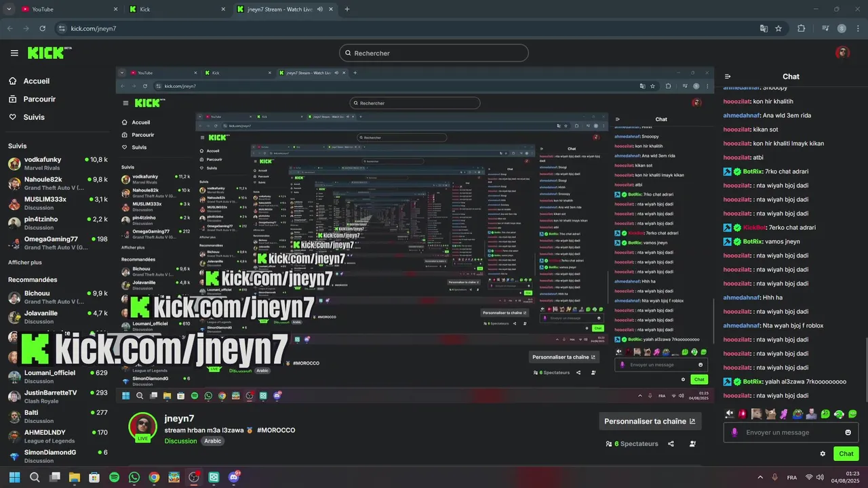
Task: Open vodkafunky channel in sidebar
Action: [58, 163]
